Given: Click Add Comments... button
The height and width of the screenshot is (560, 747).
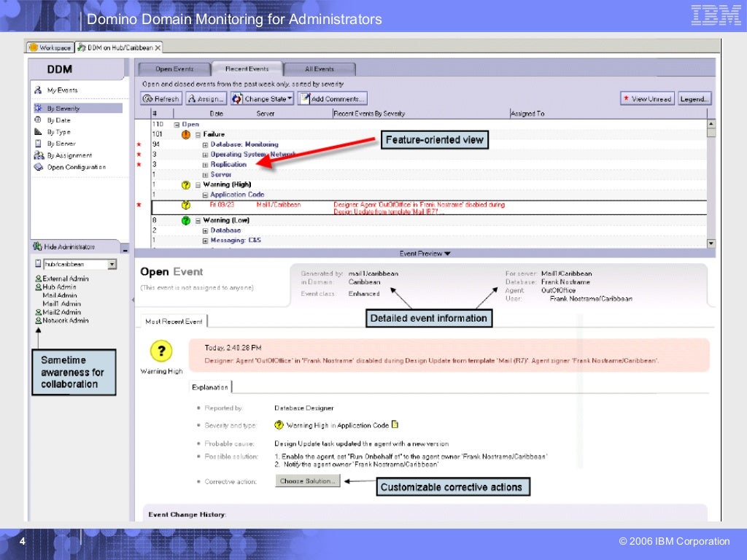Looking at the screenshot, I should [332, 98].
